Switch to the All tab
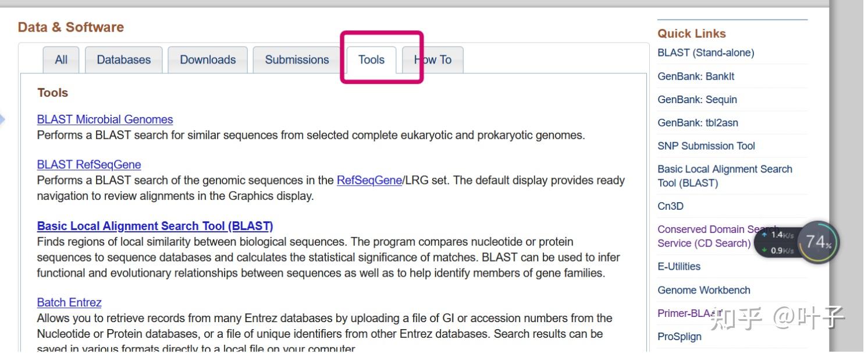The height and width of the screenshot is (353, 868). pyautogui.click(x=61, y=60)
